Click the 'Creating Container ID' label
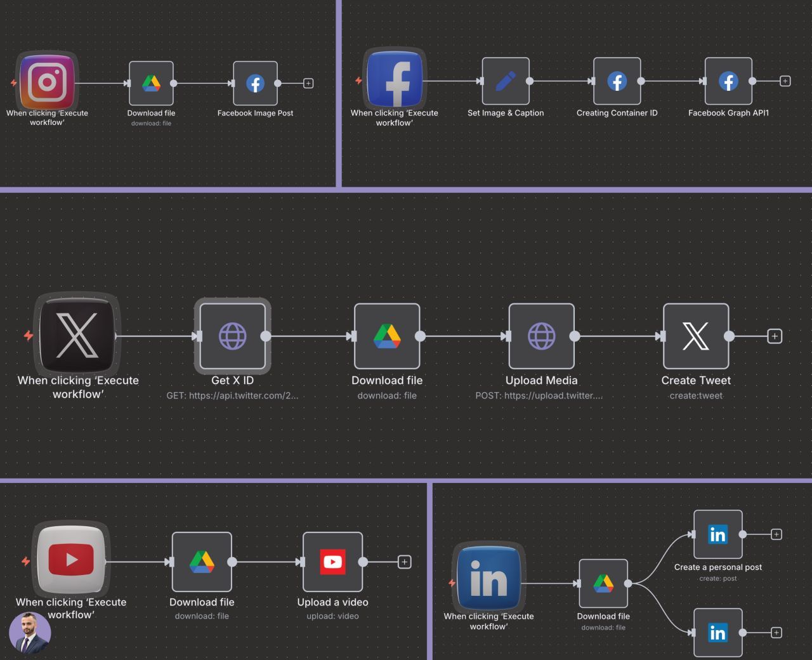 (617, 113)
